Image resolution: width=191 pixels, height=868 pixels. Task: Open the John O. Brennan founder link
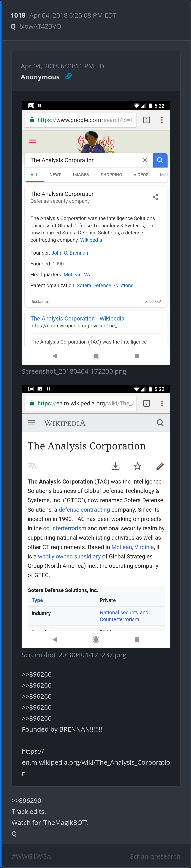pos(70,253)
